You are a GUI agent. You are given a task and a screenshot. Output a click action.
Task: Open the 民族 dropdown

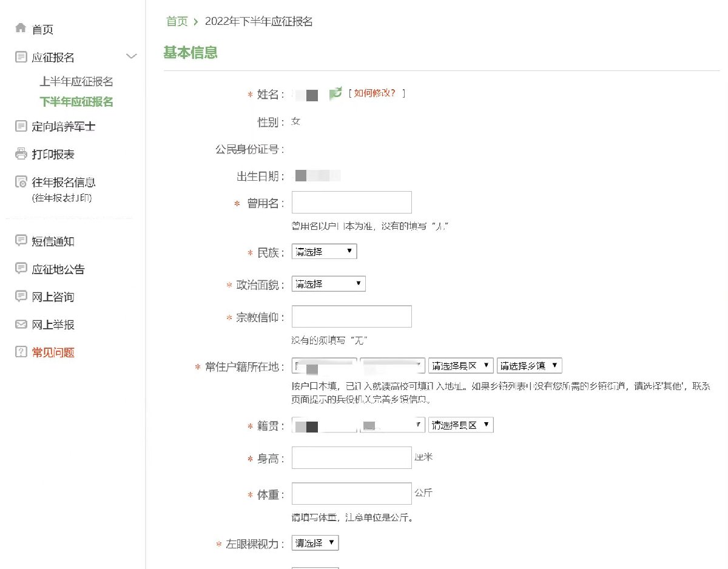click(x=324, y=251)
